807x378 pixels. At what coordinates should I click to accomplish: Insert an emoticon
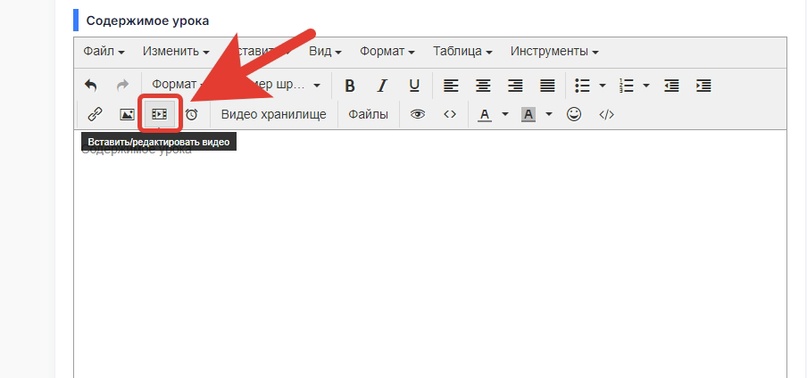(x=574, y=114)
